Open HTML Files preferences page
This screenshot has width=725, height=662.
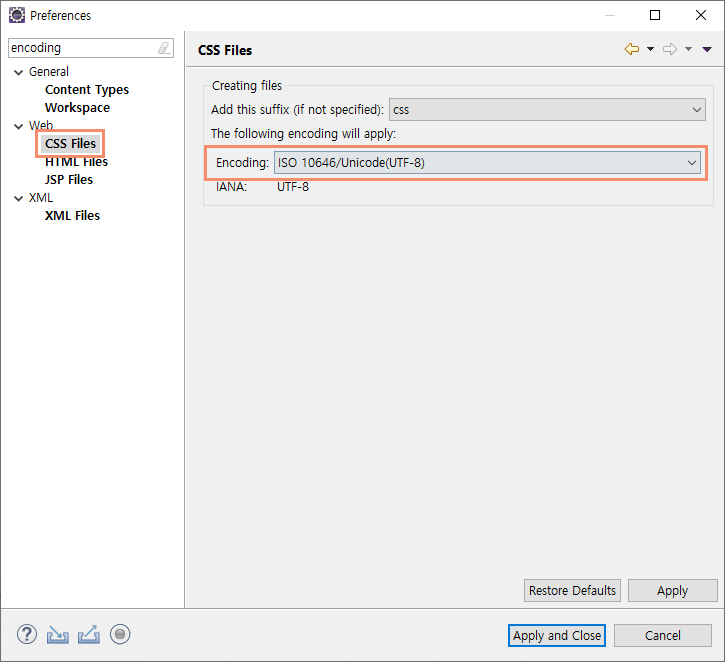(76, 162)
